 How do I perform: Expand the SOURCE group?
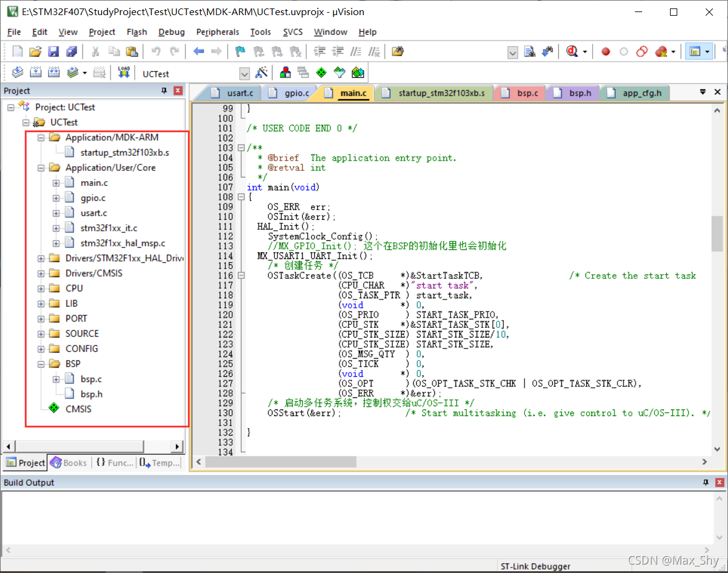point(41,334)
